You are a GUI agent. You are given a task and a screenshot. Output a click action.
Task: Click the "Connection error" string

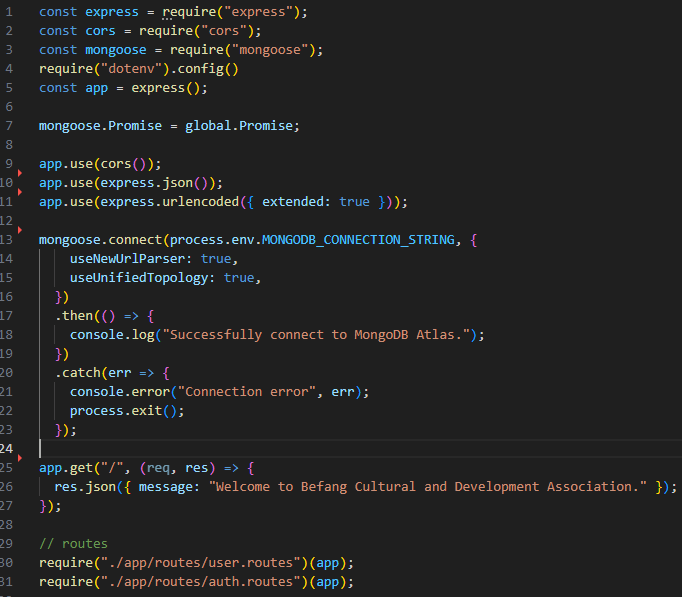[x=247, y=392]
